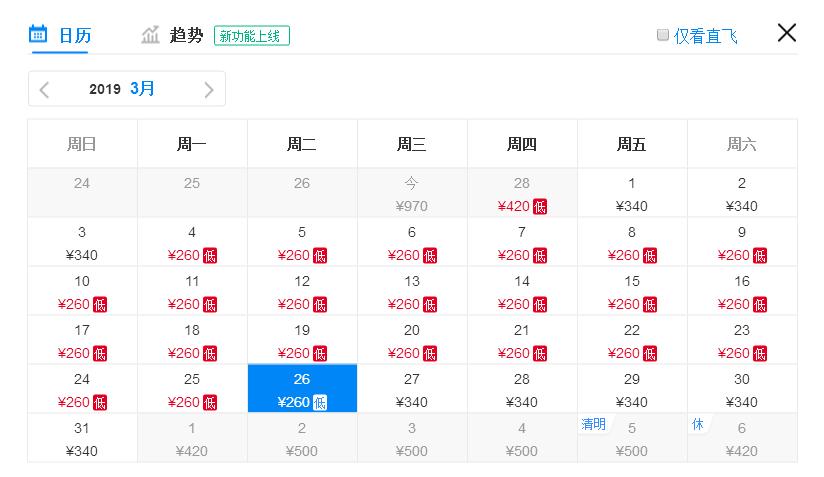Choose March 12 date cell
Screen dimensions: 824x477
point(302,291)
